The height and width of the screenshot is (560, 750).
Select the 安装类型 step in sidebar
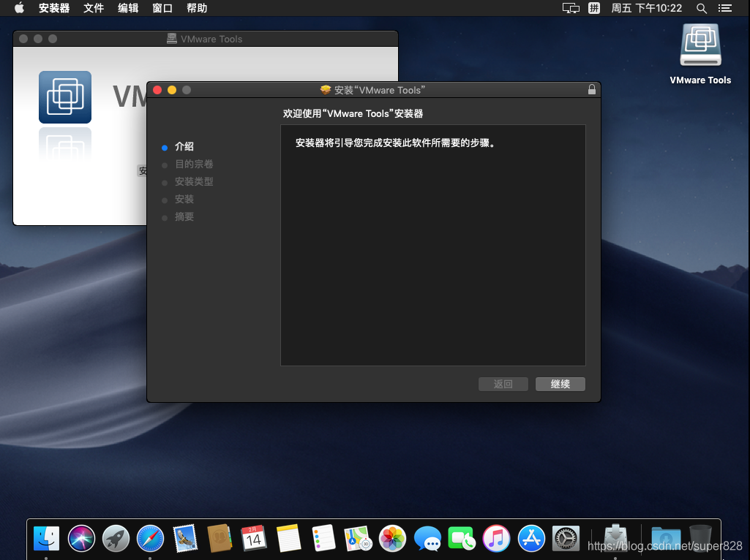194,181
